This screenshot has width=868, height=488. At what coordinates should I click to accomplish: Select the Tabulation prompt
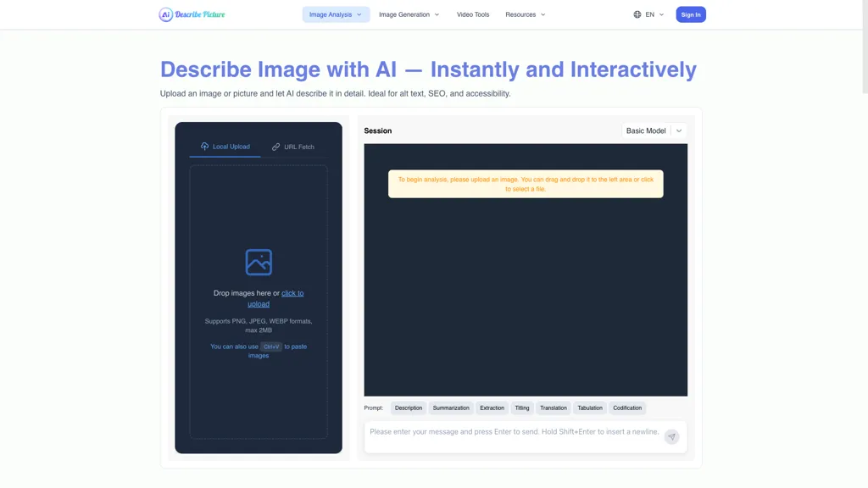click(590, 408)
